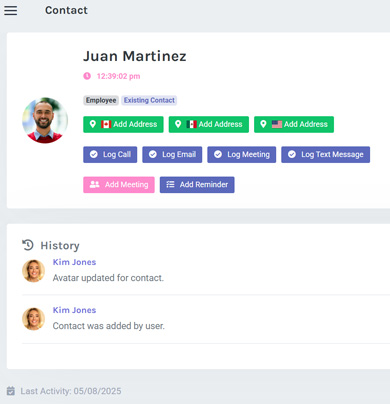Open Kim Jones link on contact added entry

(x=74, y=310)
